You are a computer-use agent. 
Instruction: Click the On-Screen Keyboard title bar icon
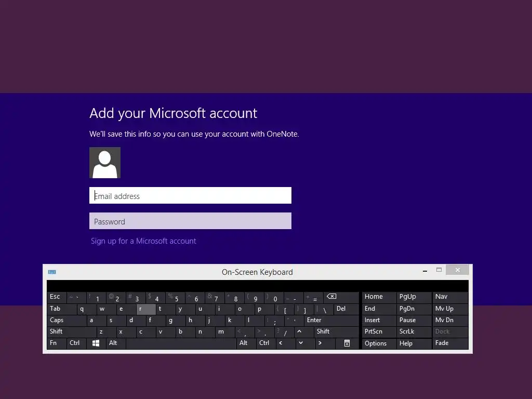[52, 272]
